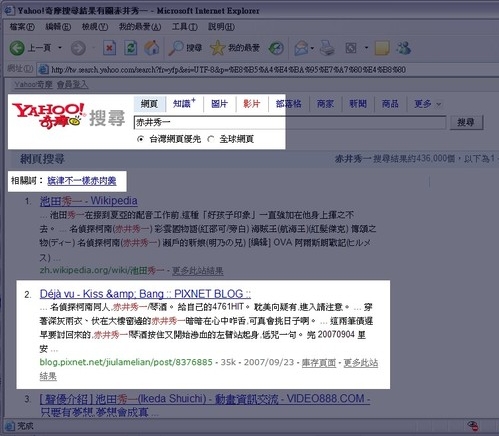Viewport: 499px width, 436px height.
Task: Print the page with printer icon
Action: point(327,48)
